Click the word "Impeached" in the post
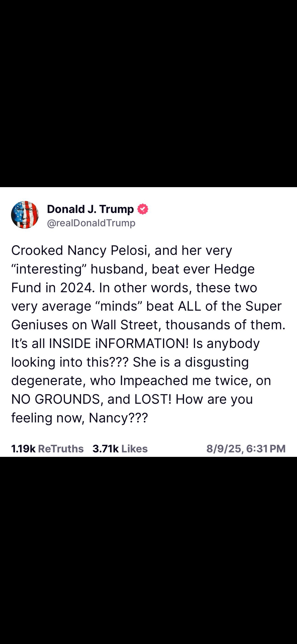The width and height of the screenshot is (297, 644). tap(154, 381)
